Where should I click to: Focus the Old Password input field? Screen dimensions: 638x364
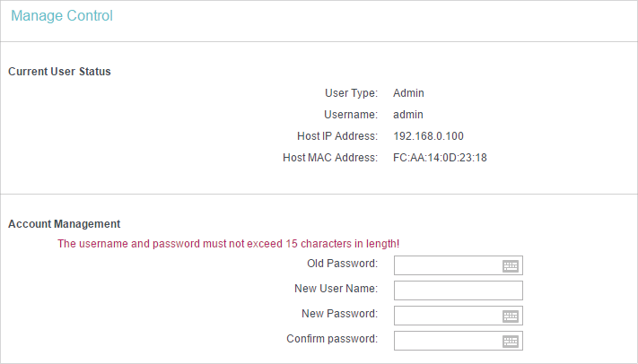tap(459, 265)
